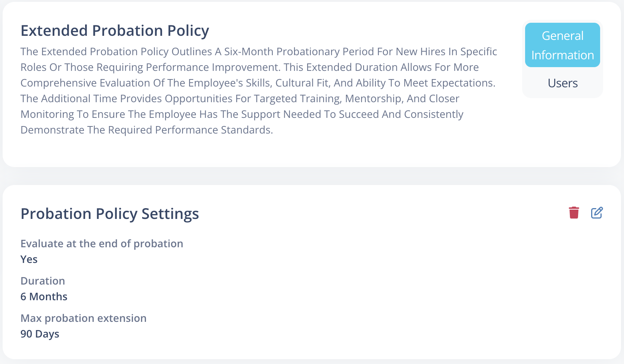
Task: Select the 'Yes' evaluation value
Action: (29, 259)
